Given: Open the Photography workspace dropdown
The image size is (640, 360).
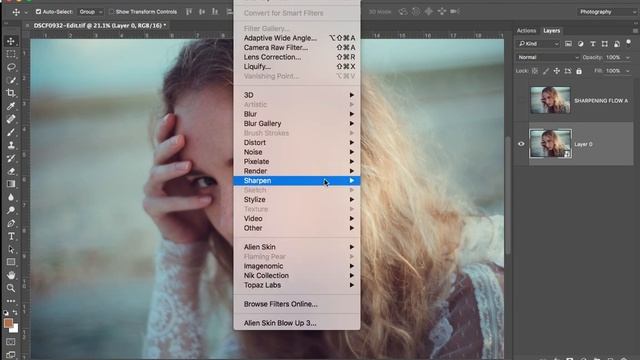Looking at the screenshot, I should point(607,12).
